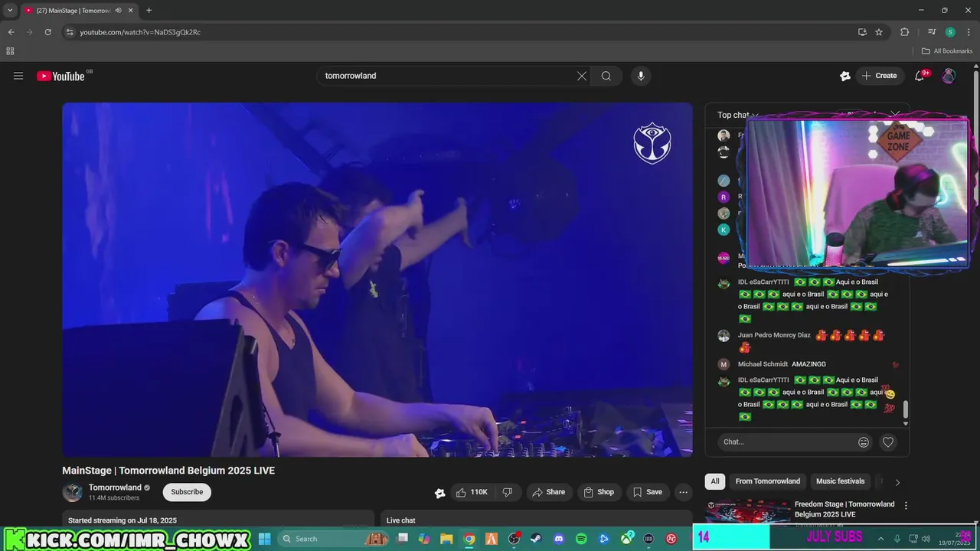Open the Tomorrowland channel name link
The width and height of the screenshot is (980, 551).
(x=115, y=487)
